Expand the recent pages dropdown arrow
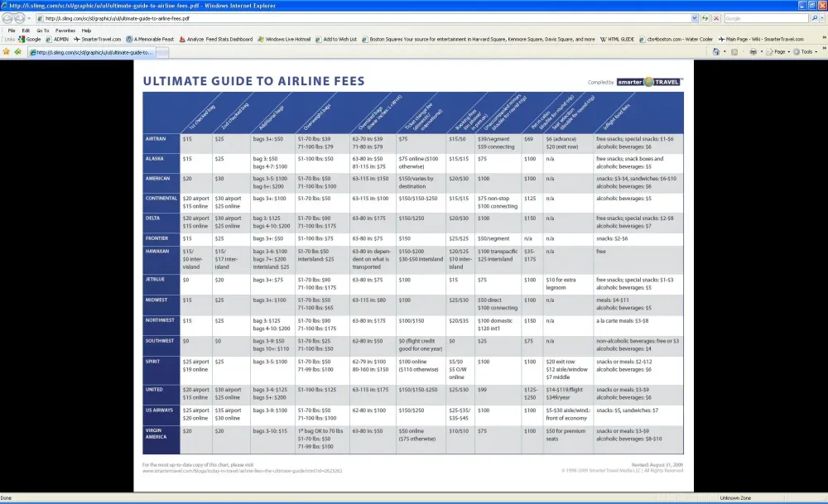Screen dimensions: 828x504 (x=29, y=18)
